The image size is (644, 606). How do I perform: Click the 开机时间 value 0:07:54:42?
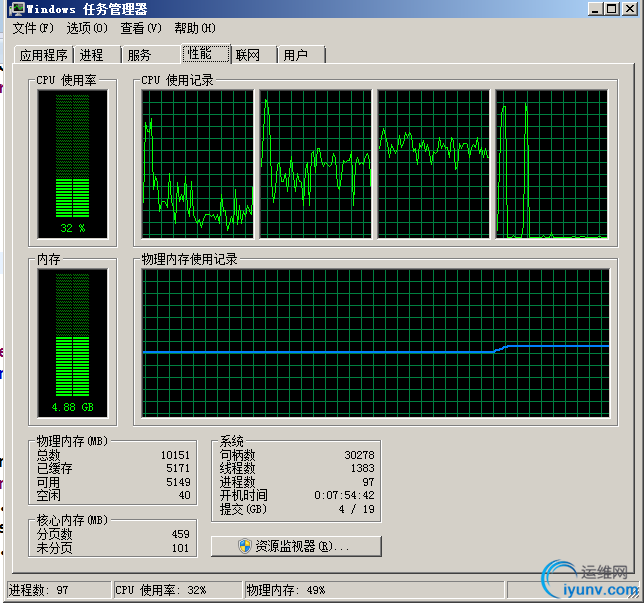345,495
